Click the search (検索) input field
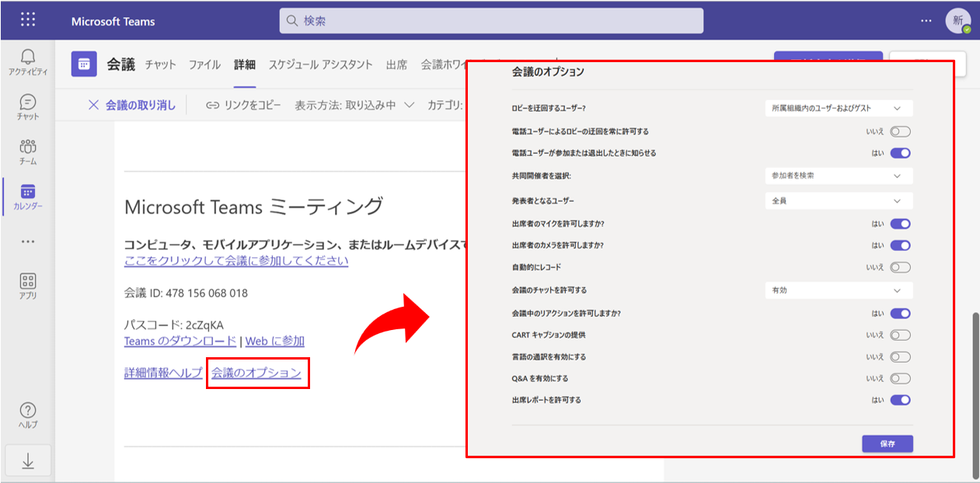The height and width of the screenshot is (483, 980). pyautogui.click(x=491, y=21)
